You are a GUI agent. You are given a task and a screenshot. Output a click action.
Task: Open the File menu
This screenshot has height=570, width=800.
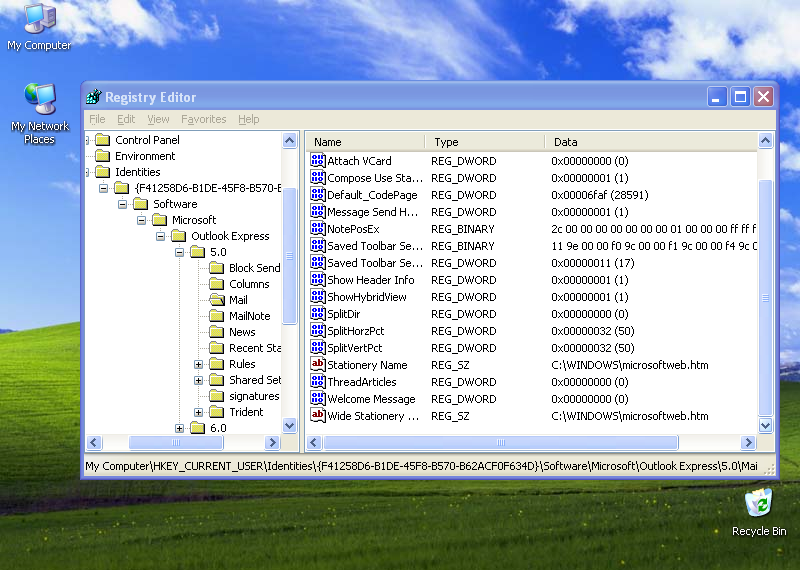tap(97, 119)
